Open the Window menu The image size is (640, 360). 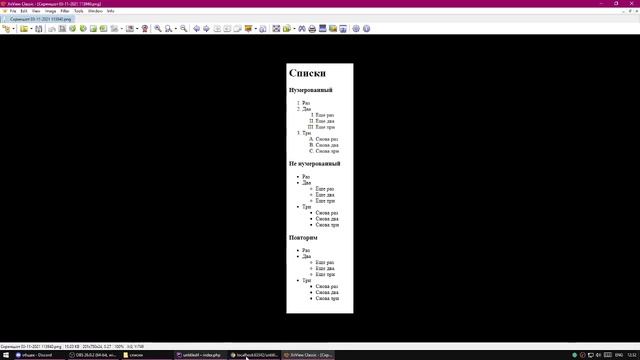95,11
